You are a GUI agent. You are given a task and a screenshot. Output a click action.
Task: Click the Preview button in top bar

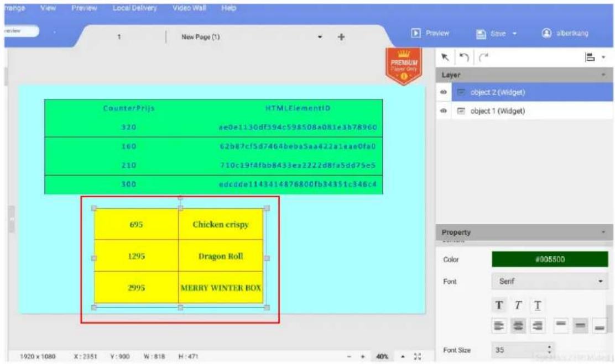tap(430, 33)
